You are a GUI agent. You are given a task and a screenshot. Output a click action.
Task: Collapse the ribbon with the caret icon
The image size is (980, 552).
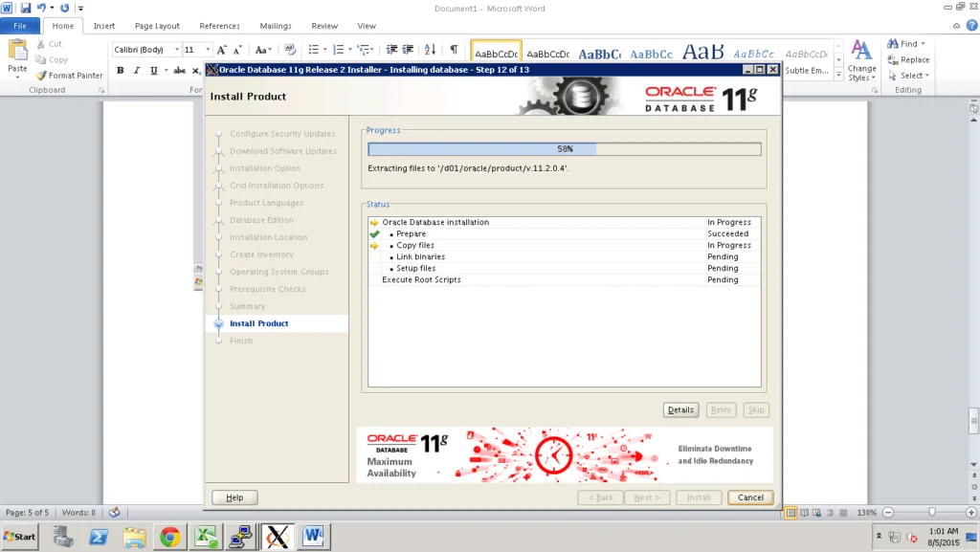(x=956, y=26)
